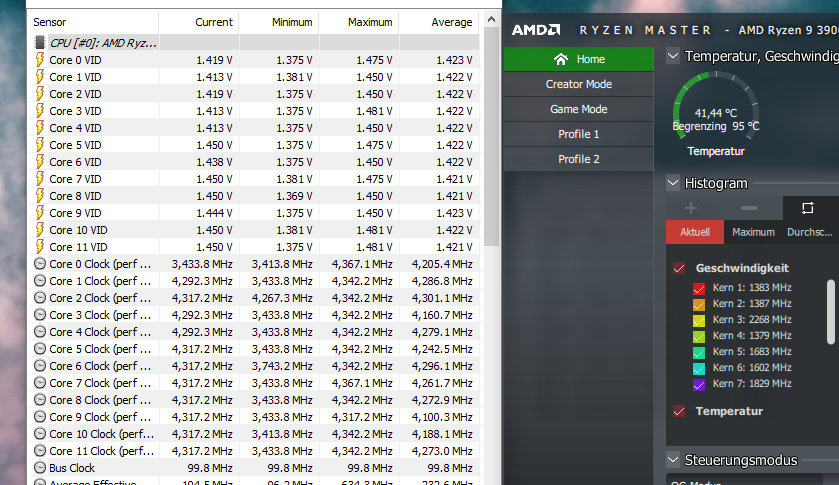Click the histogram reset view icon

807,208
